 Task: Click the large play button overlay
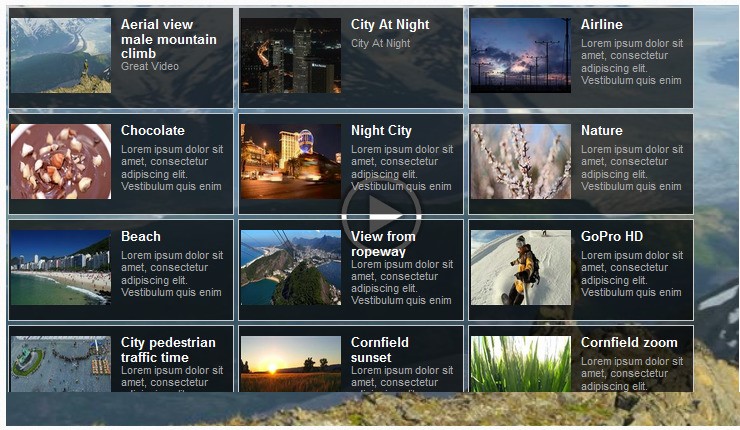pyautogui.click(x=381, y=217)
